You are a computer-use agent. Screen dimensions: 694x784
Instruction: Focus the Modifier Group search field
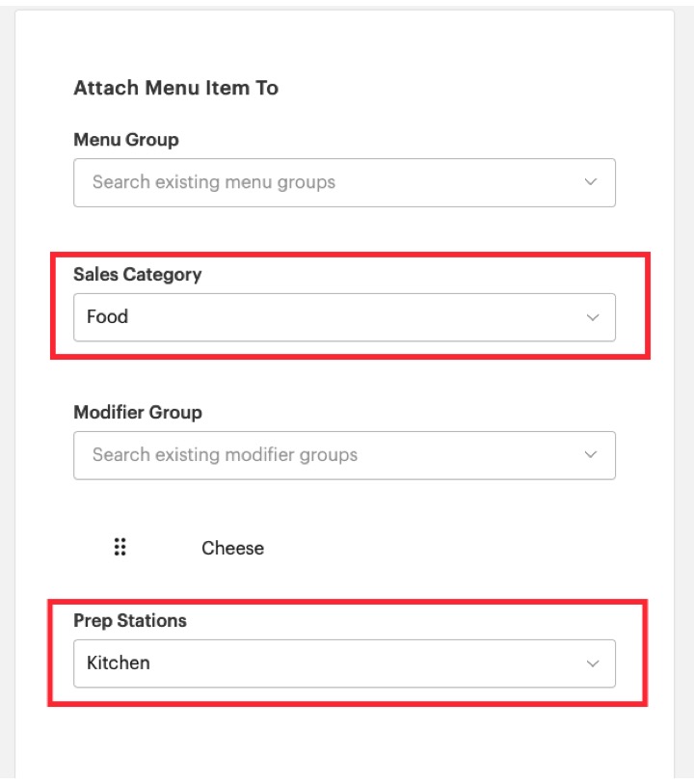click(328, 455)
